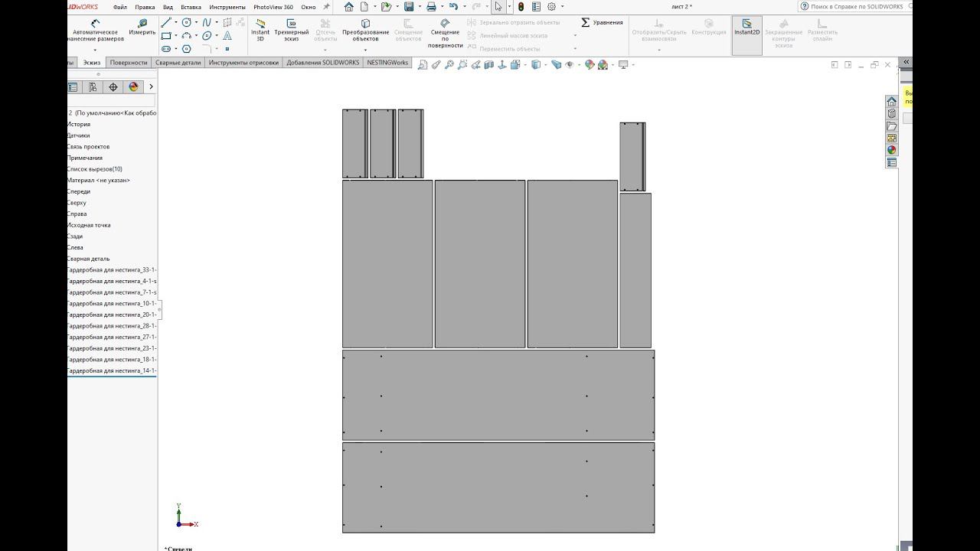Open View Settings monitor icon
980x551 pixels.
coord(623,65)
